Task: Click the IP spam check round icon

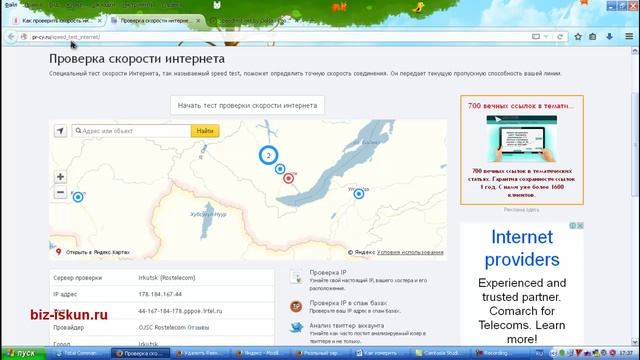Action: pos(296,306)
